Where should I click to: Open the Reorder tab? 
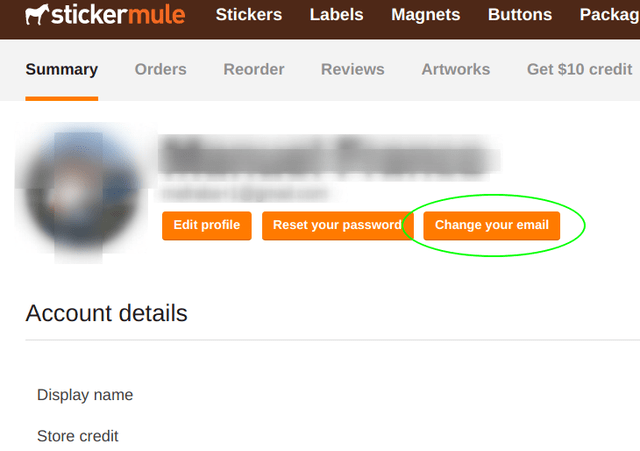coord(253,69)
